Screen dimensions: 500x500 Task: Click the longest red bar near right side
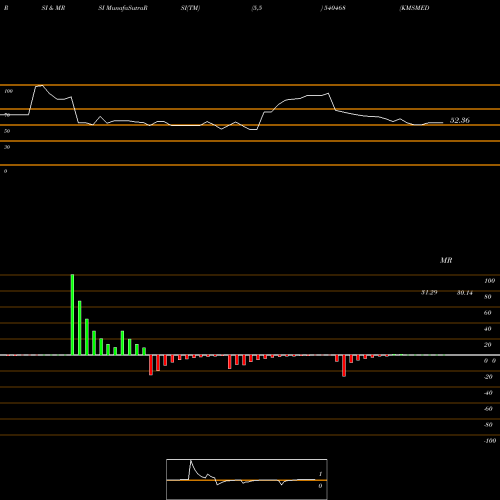[x=344, y=366]
